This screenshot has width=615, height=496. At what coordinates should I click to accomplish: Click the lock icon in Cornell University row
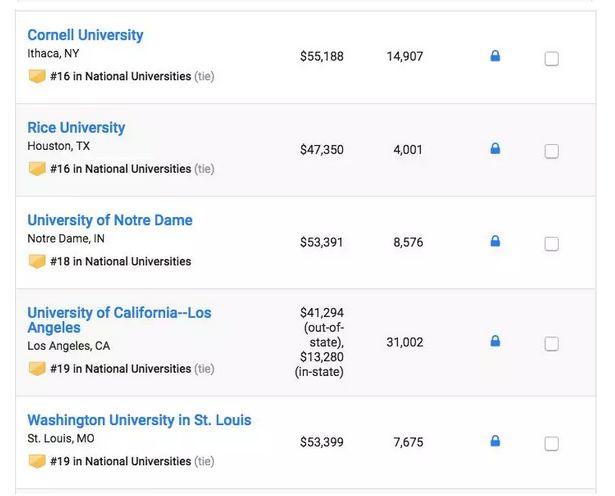tap(495, 56)
